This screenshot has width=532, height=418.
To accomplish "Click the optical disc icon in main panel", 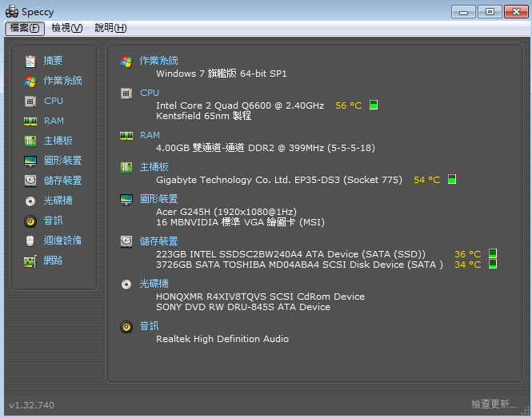I will (x=126, y=284).
